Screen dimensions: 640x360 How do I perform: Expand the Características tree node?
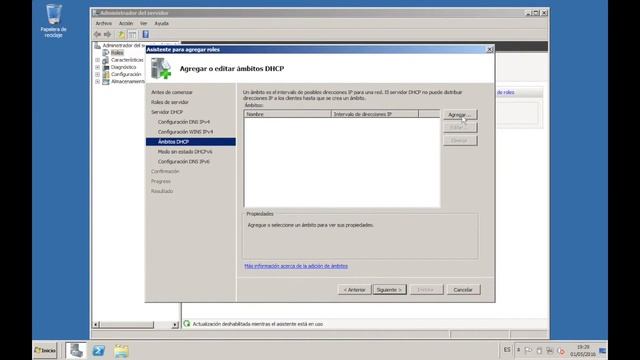click(98, 60)
